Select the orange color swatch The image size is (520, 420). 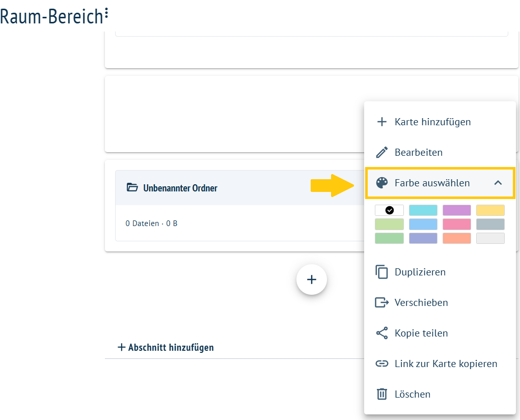457,238
